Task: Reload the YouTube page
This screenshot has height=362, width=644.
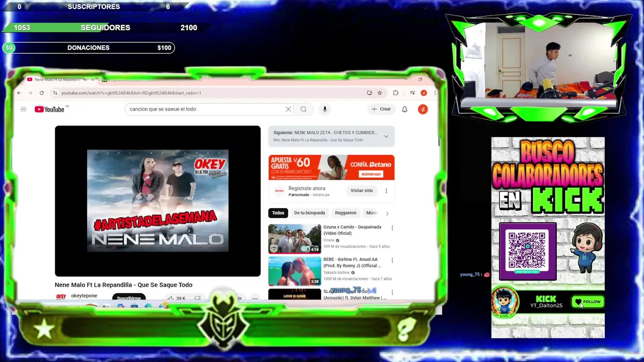Action: tap(42, 93)
